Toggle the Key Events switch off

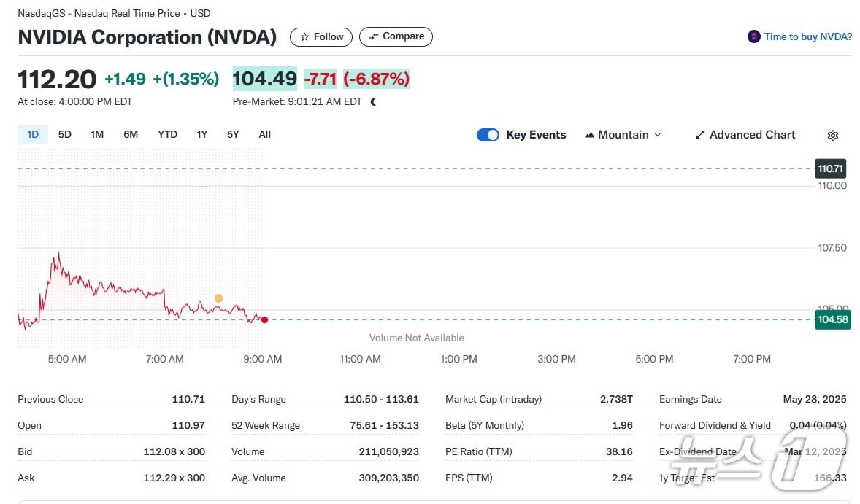coord(488,135)
